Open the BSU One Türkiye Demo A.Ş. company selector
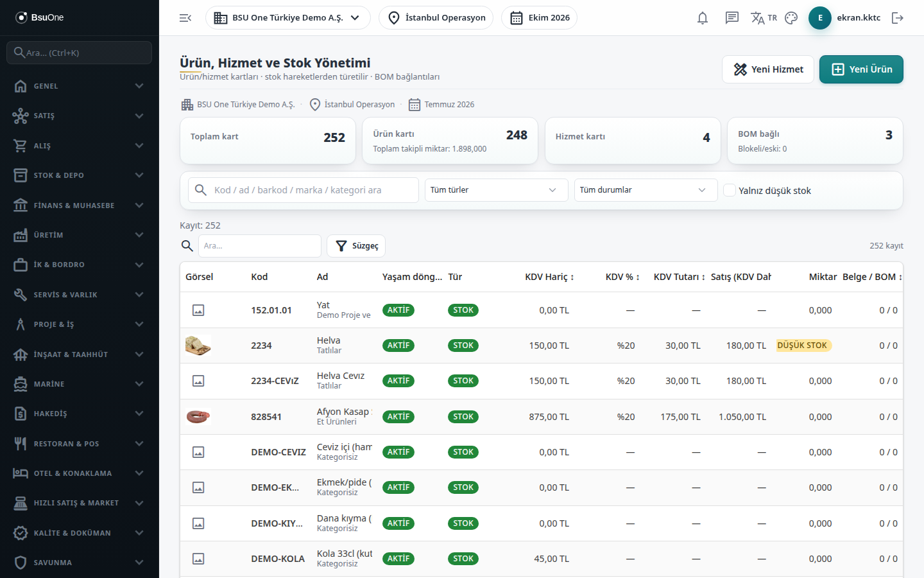The height and width of the screenshot is (578, 924). click(x=287, y=18)
